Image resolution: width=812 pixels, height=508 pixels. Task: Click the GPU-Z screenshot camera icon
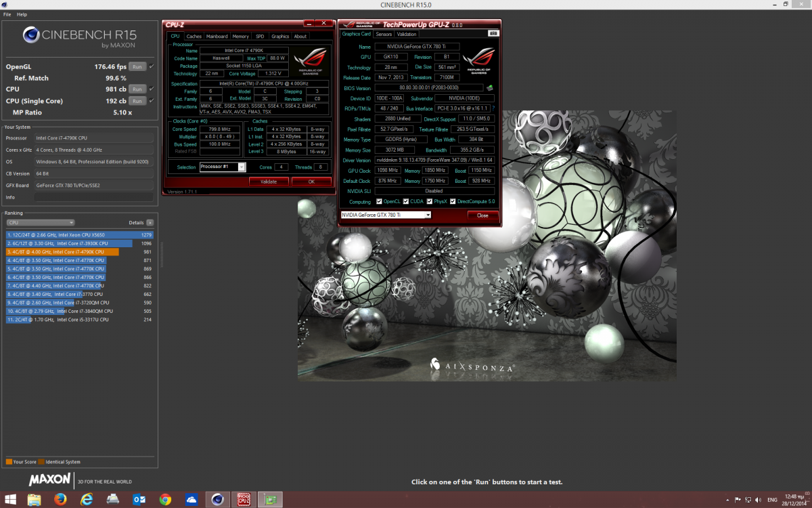493,34
